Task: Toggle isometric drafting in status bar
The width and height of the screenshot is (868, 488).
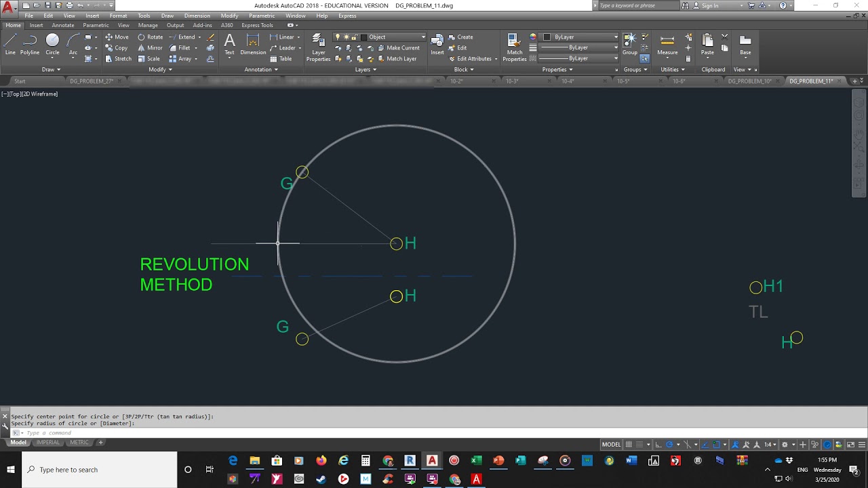Action: pos(687,445)
